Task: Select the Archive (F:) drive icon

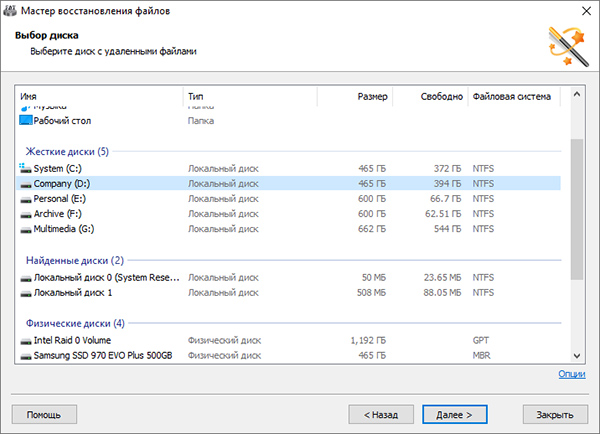Action: [26, 215]
